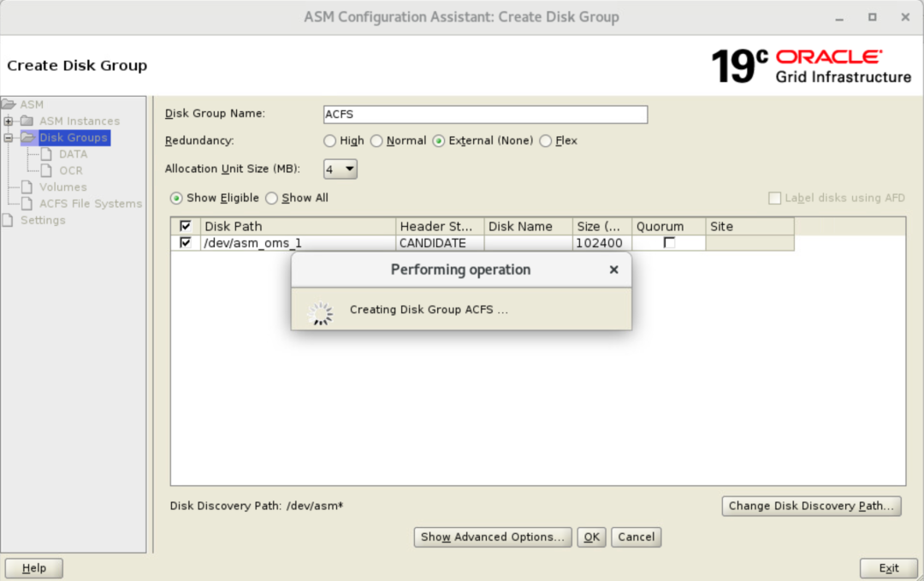Click the Header Status column header
Image resolution: width=924 pixels, height=581 pixels.
(x=440, y=226)
